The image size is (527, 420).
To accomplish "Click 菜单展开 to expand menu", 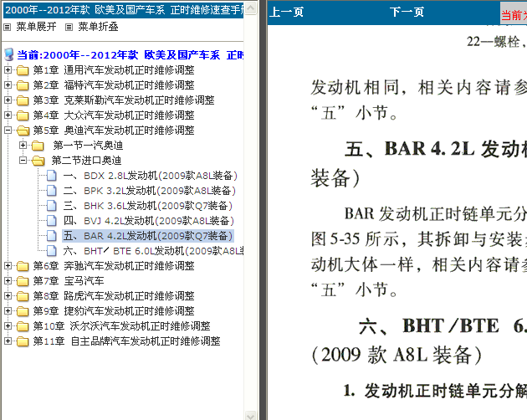I will (36, 27).
